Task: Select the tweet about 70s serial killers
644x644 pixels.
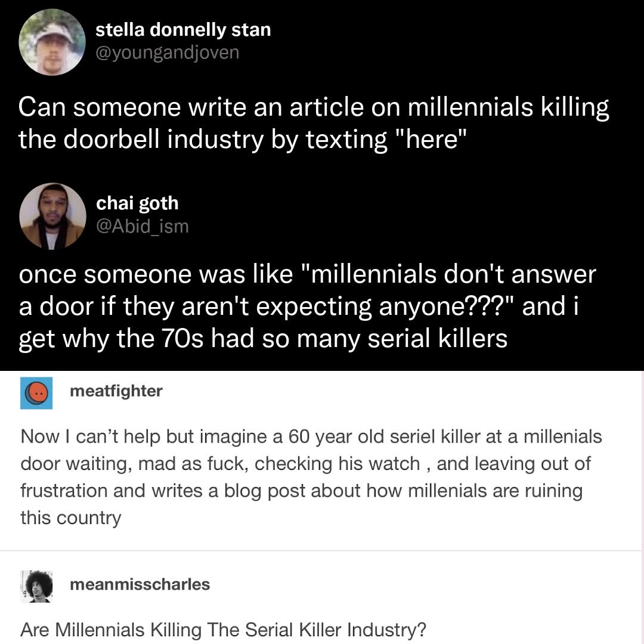Action: click(307, 306)
